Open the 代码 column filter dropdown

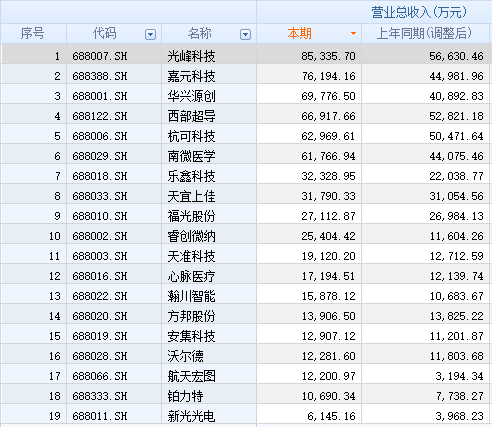[150, 34]
